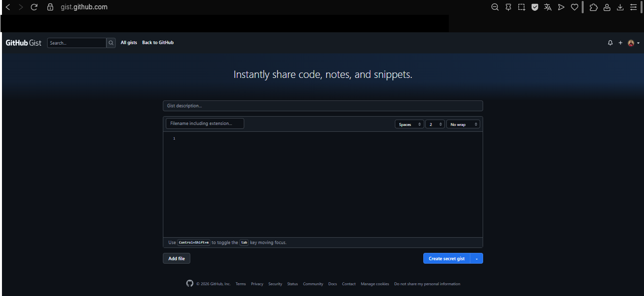Click the Create secret gist button
Screen dimensions: 644x296
tap(446, 258)
